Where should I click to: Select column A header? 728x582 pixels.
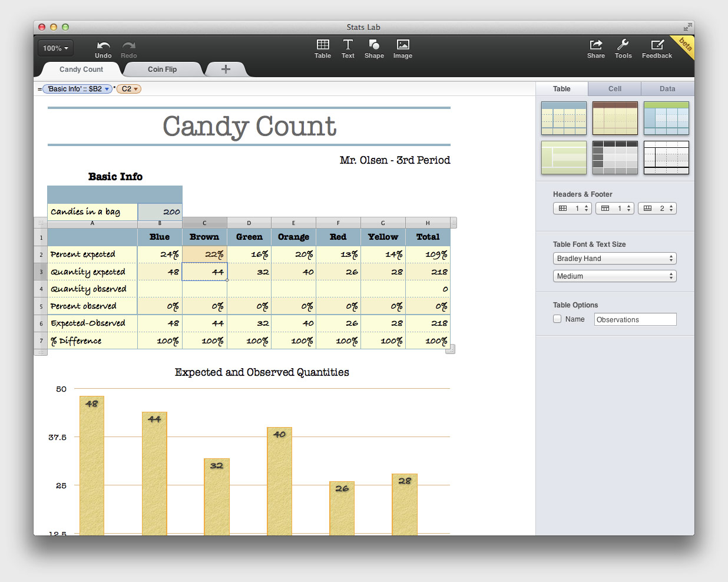click(x=92, y=223)
